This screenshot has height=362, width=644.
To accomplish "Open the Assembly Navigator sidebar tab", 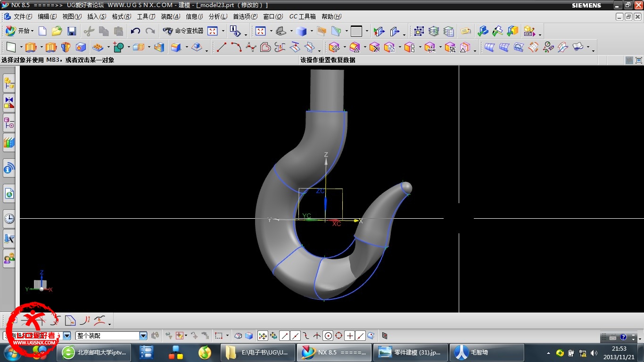I will tap(9, 83).
